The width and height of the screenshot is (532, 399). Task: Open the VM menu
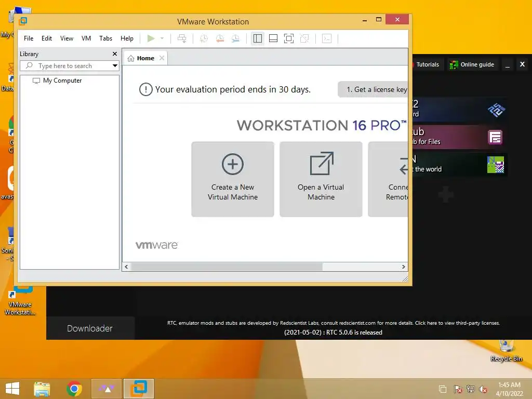click(86, 38)
